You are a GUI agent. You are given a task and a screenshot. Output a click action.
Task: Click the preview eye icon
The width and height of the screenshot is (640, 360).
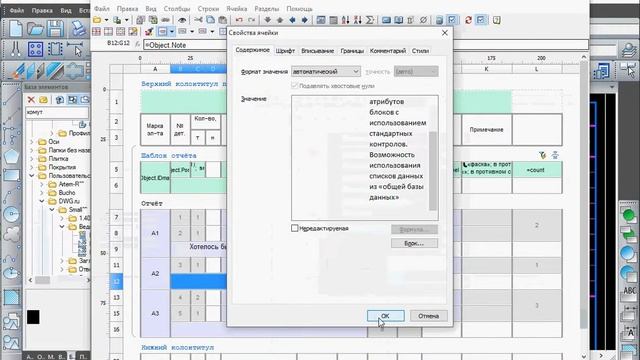[x=182, y=20]
